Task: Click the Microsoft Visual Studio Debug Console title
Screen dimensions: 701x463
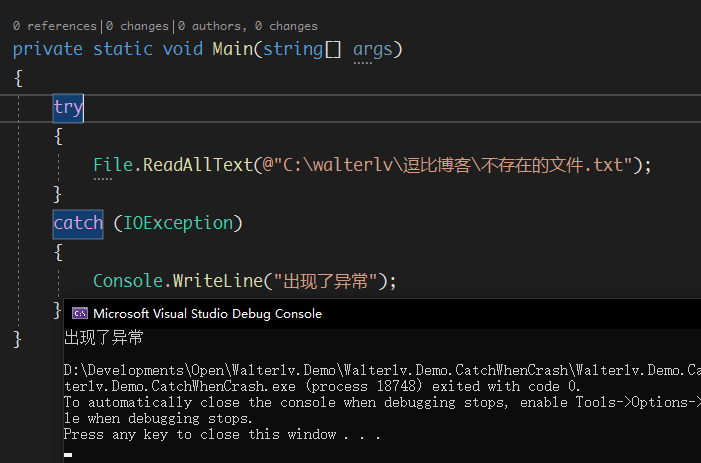Action: point(208,313)
